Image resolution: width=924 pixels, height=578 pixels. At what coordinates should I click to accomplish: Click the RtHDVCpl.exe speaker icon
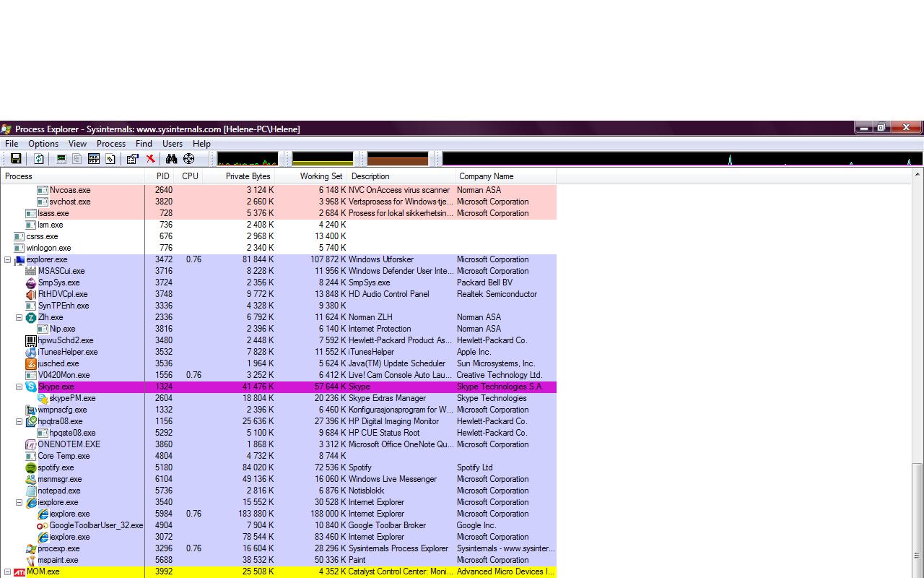tap(31, 294)
